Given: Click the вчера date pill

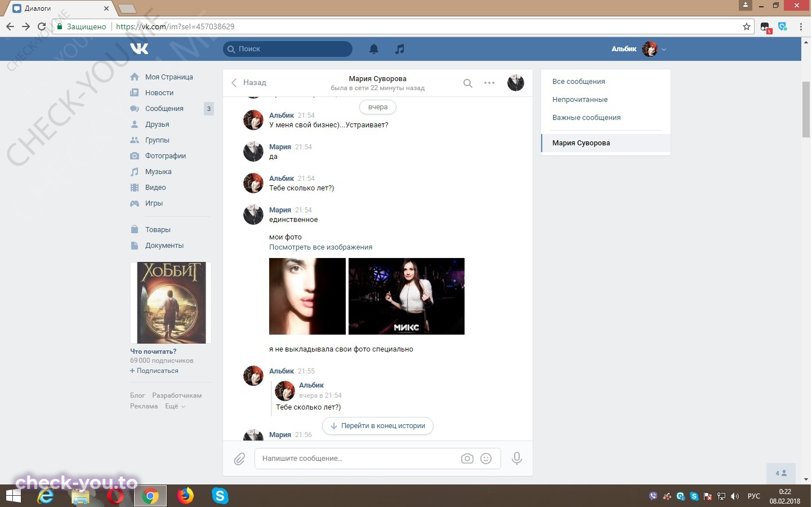Looking at the screenshot, I should [378, 107].
